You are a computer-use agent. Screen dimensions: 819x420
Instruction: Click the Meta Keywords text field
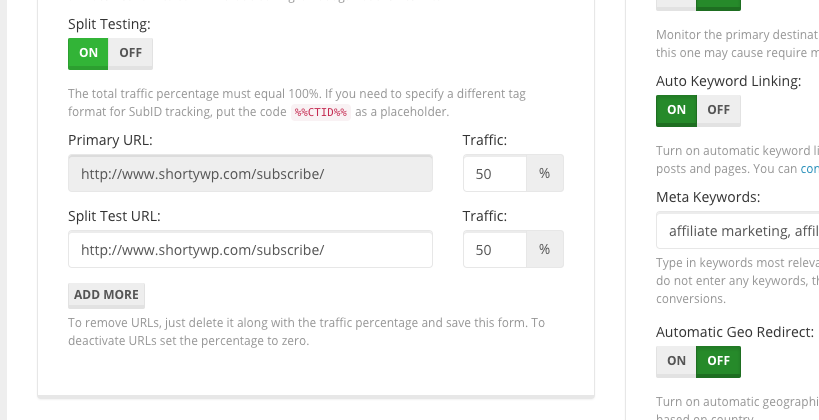tap(738, 232)
